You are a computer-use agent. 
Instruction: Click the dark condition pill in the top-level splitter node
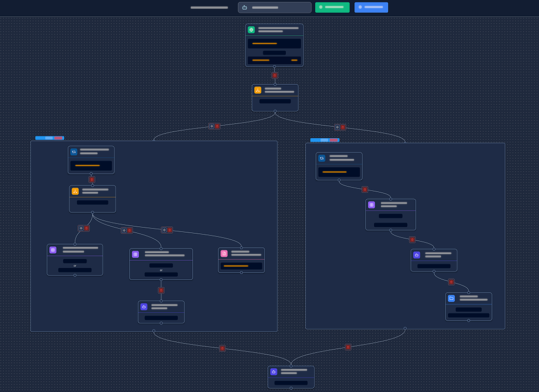[275, 102]
